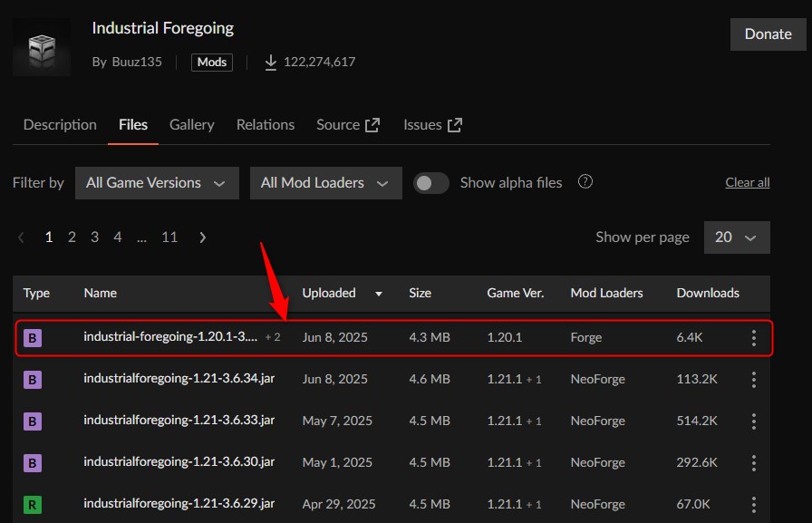Screen dimensions: 812x523
Task: Click the Downloads column header
Action: point(708,294)
